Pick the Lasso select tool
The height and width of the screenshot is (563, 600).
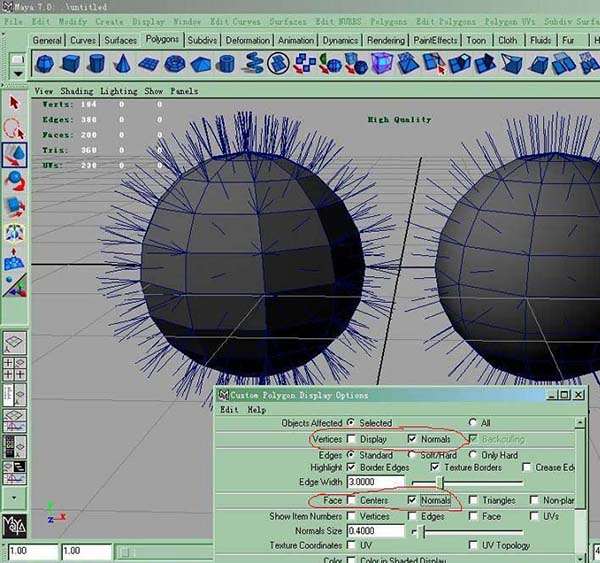(14, 129)
